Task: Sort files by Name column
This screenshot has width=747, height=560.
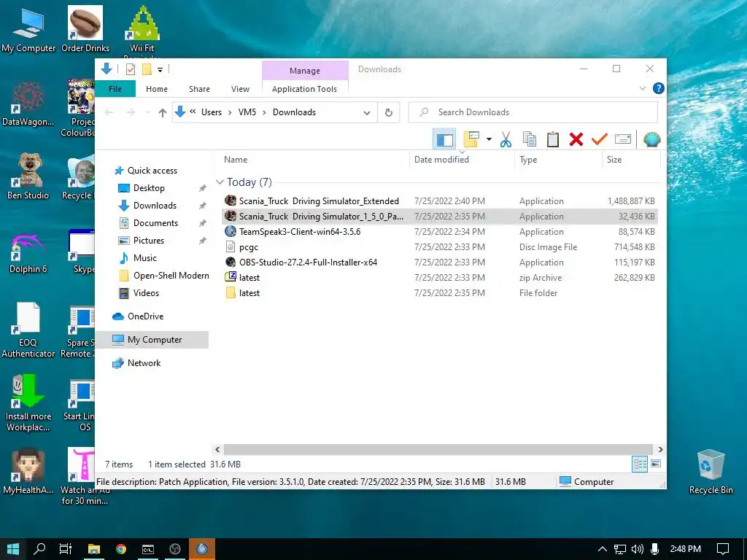Action: tap(315, 160)
